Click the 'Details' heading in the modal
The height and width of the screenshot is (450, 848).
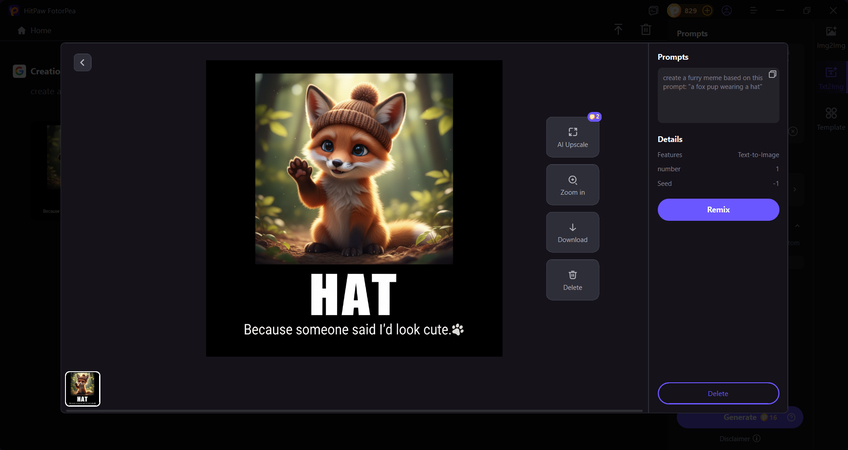point(670,139)
